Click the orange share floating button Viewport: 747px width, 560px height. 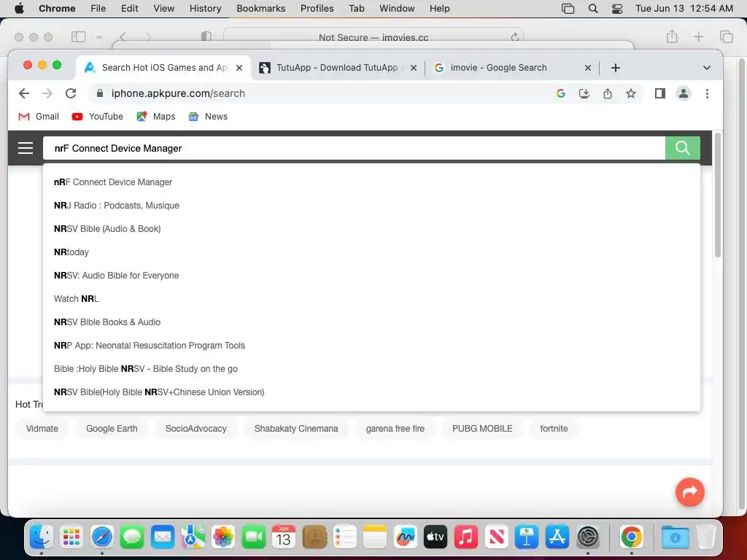point(690,492)
